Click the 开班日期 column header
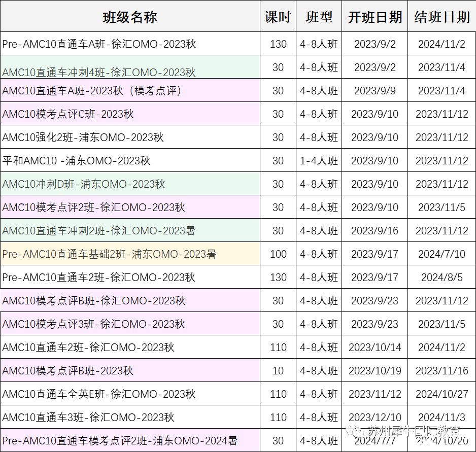This screenshot has height=452, width=476. pyautogui.click(x=375, y=17)
